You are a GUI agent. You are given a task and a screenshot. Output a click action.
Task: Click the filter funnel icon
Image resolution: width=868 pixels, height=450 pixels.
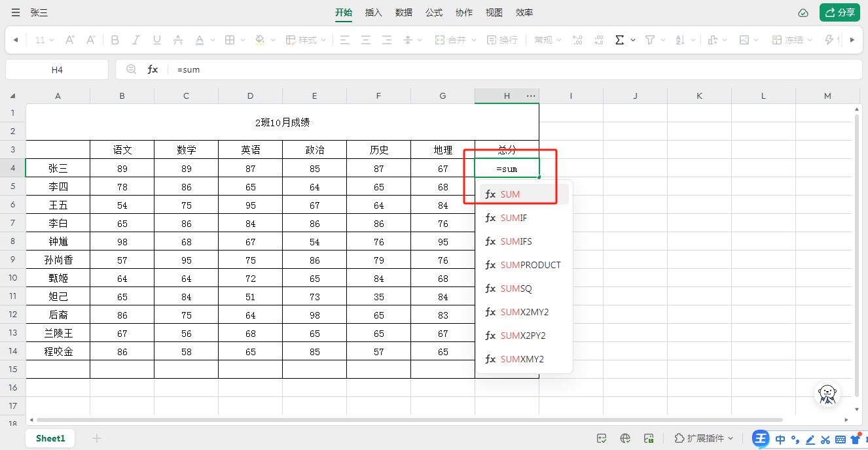point(649,40)
